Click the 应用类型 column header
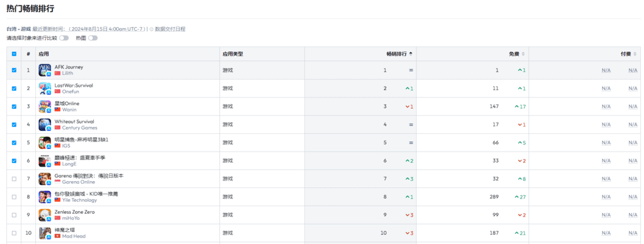644x244 pixels. [x=233, y=54]
